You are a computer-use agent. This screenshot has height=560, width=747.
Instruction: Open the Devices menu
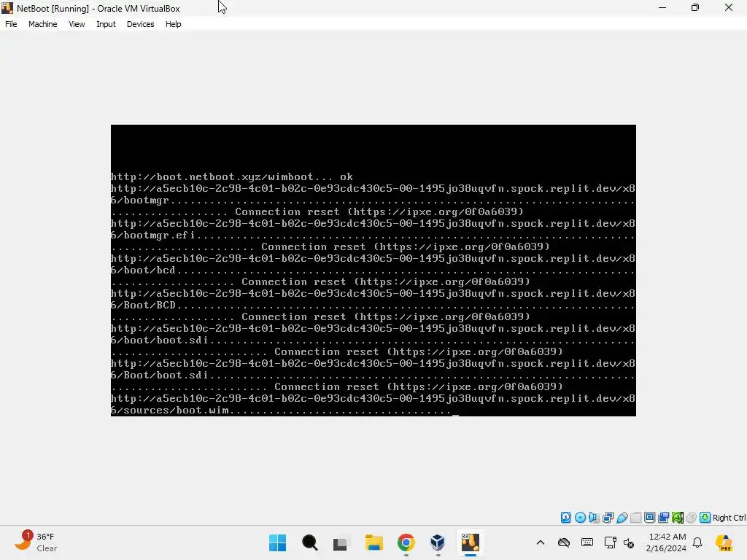tap(140, 24)
